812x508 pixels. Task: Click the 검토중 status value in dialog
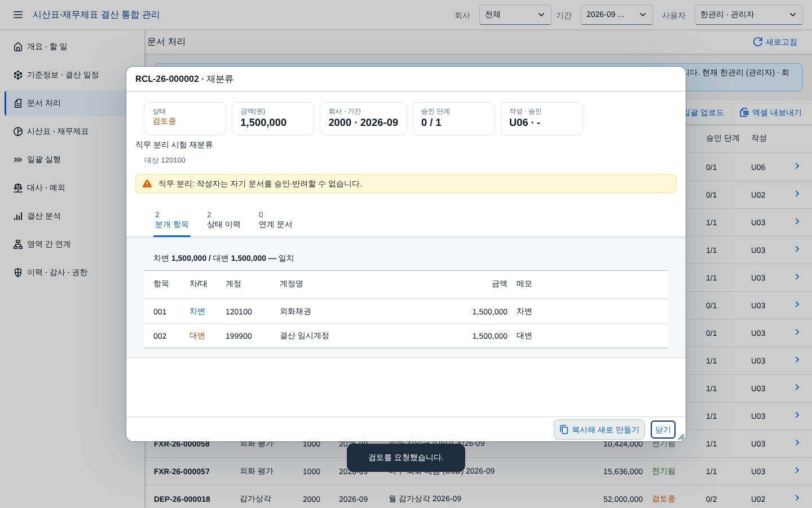[x=164, y=121]
